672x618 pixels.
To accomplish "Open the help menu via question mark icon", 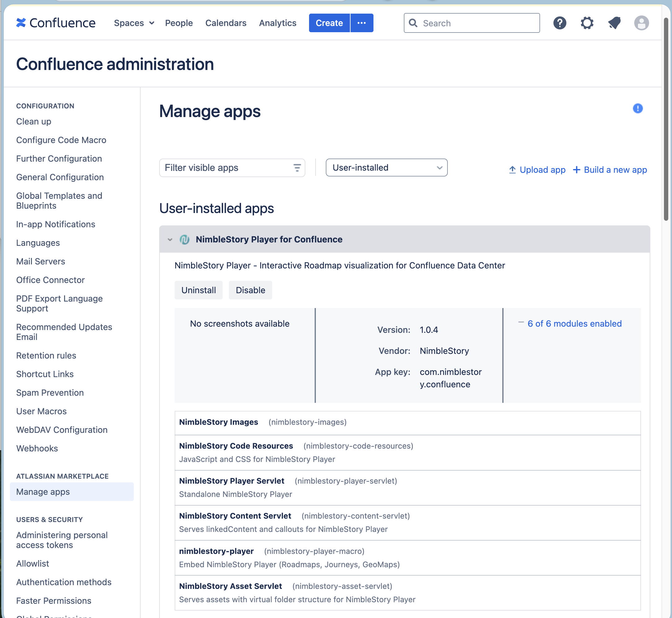I will point(560,23).
